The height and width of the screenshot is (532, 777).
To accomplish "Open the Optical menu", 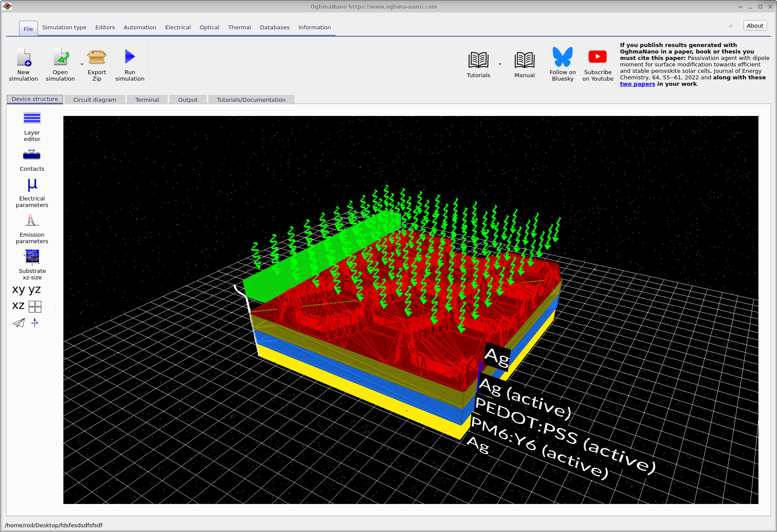I will coord(209,27).
